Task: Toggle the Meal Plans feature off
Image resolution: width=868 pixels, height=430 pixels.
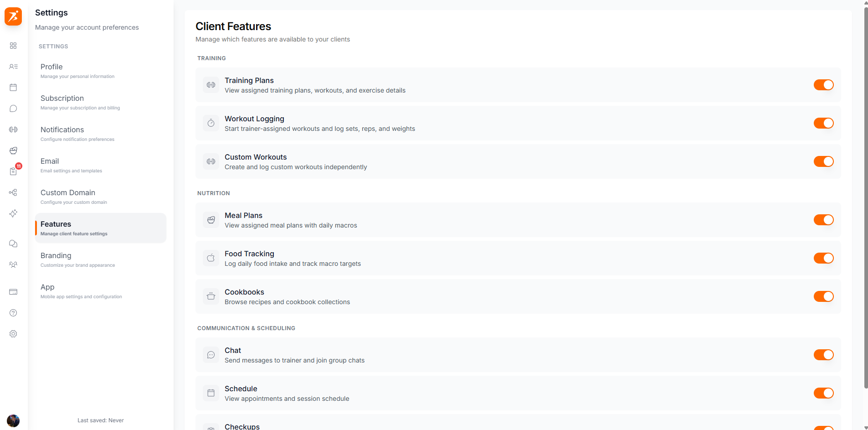Action: (823, 220)
